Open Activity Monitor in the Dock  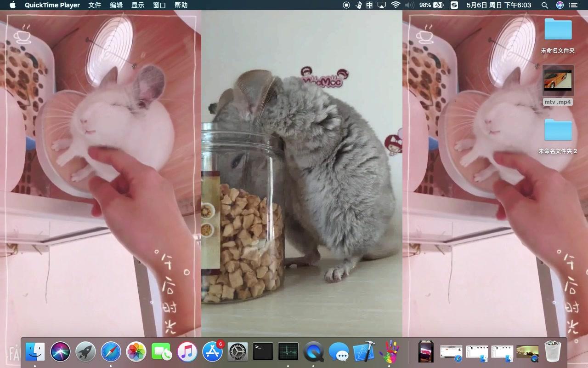[x=288, y=352]
